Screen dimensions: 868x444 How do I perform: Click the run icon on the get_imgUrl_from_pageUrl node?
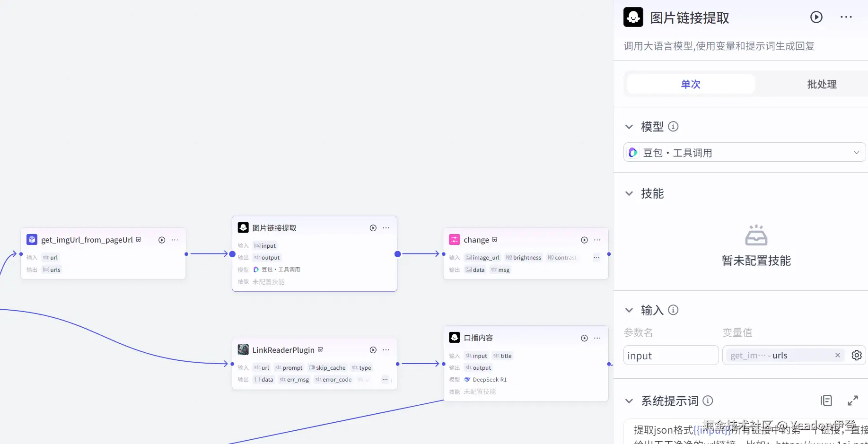[162, 240]
